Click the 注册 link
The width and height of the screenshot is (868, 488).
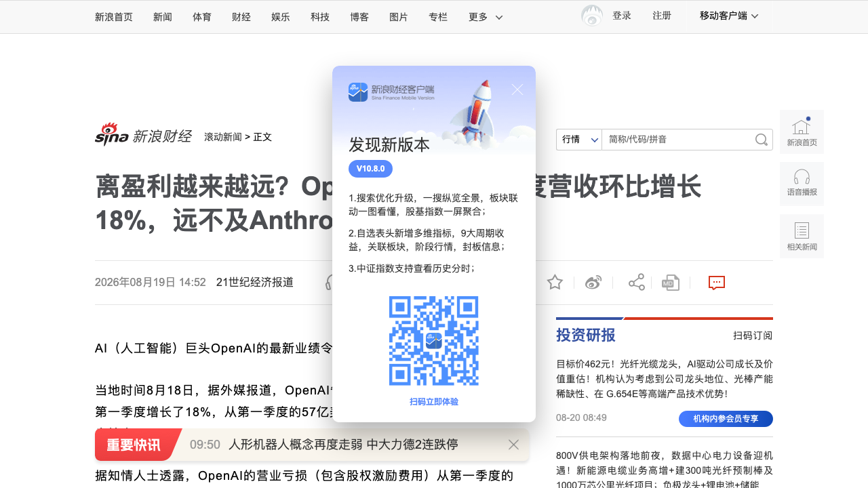coord(662,16)
